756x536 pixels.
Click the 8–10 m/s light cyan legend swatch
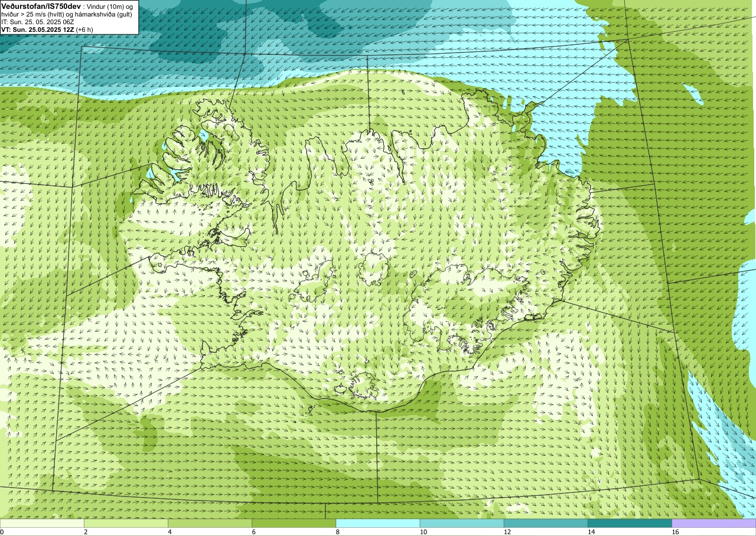coord(378,523)
